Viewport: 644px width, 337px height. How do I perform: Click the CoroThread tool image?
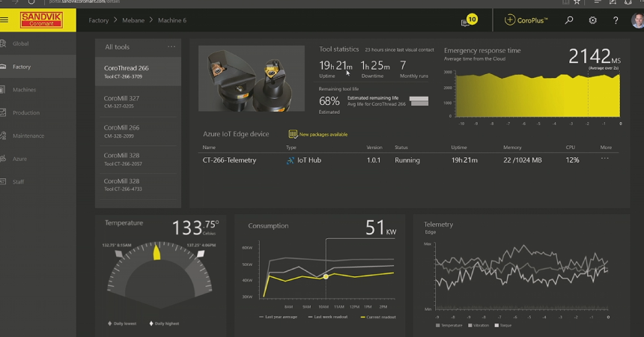pos(252,78)
